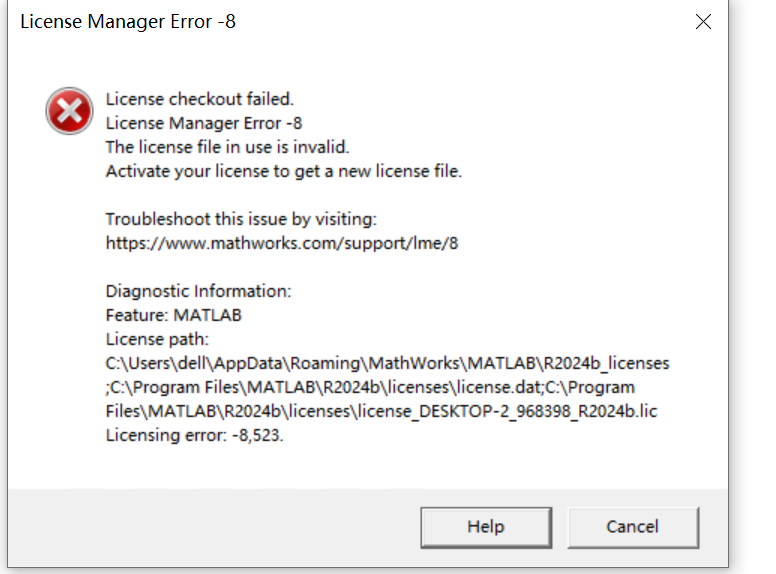The height and width of the screenshot is (574, 776).
Task: Click the 'Feature: MATLAB' line
Action: point(174,315)
